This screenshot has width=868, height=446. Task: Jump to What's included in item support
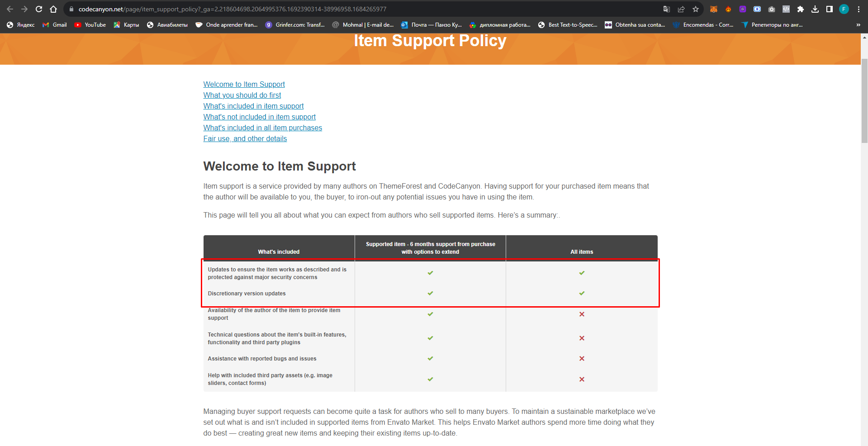point(253,106)
